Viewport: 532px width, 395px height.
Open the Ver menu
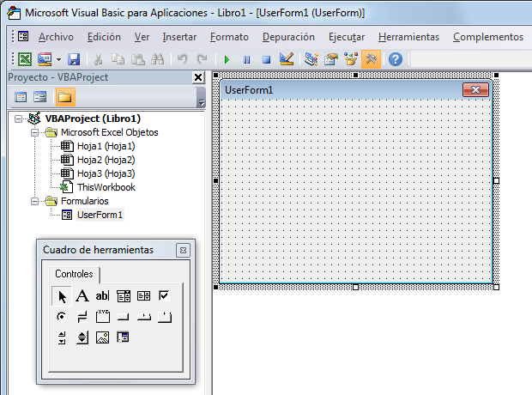pyautogui.click(x=142, y=37)
